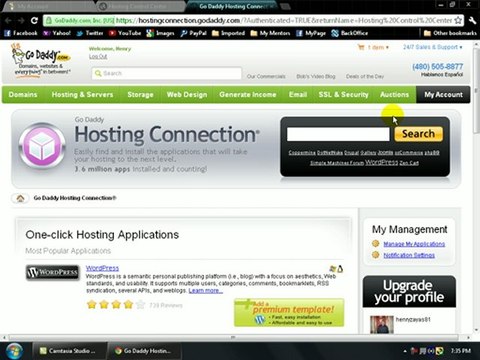Viewport: 480px width, 360px height.
Task: Click the horizontal page scrollbar
Action: [x=233, y=337]
